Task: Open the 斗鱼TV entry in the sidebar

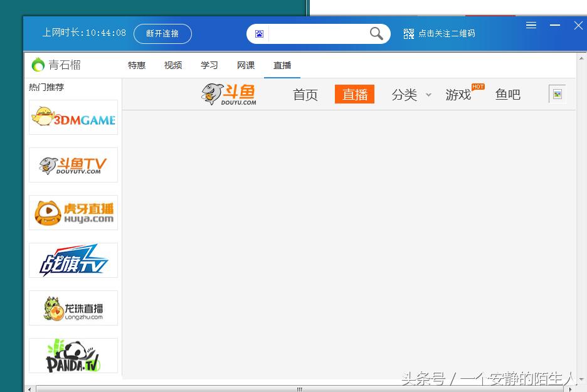Action: pos(73,165)
